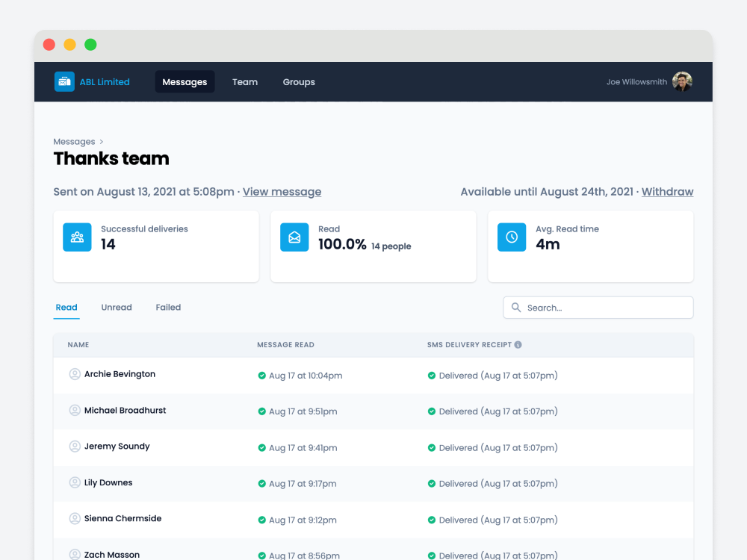Go to the Team navigation item
The image size is (747, 560).
pos(245,82)
